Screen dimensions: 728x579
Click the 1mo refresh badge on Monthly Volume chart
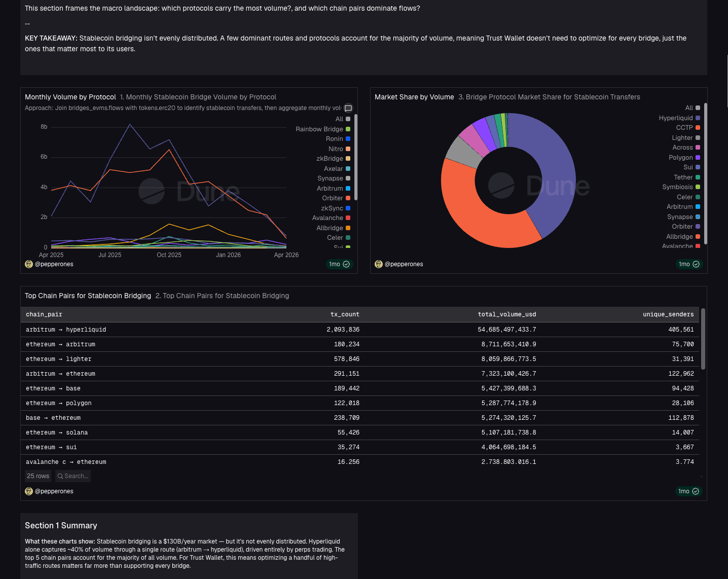pyautogui.click(x=339, y=264)
